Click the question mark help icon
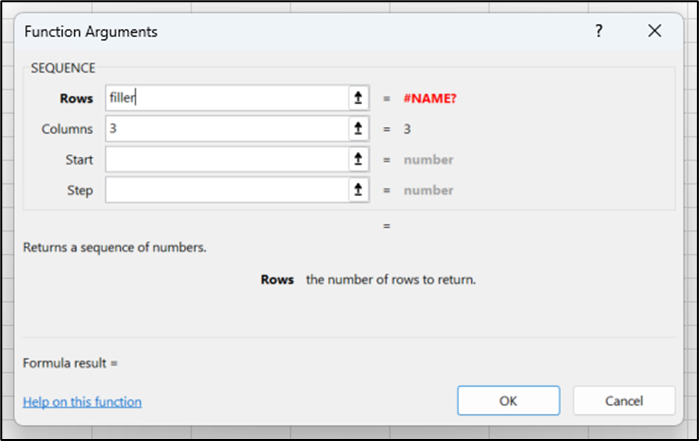The height and width of the screenshot is (441, 699). coord(599,31)
